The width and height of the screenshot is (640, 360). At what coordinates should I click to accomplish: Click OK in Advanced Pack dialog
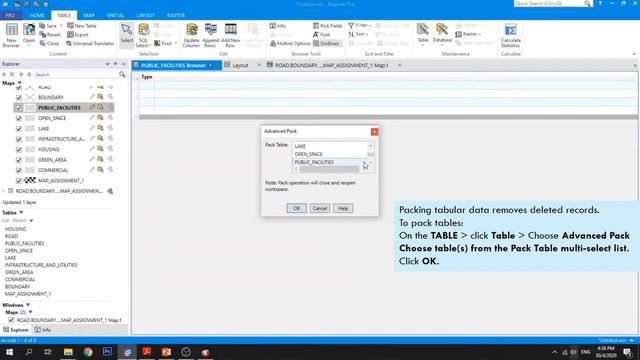coord(297,208)
